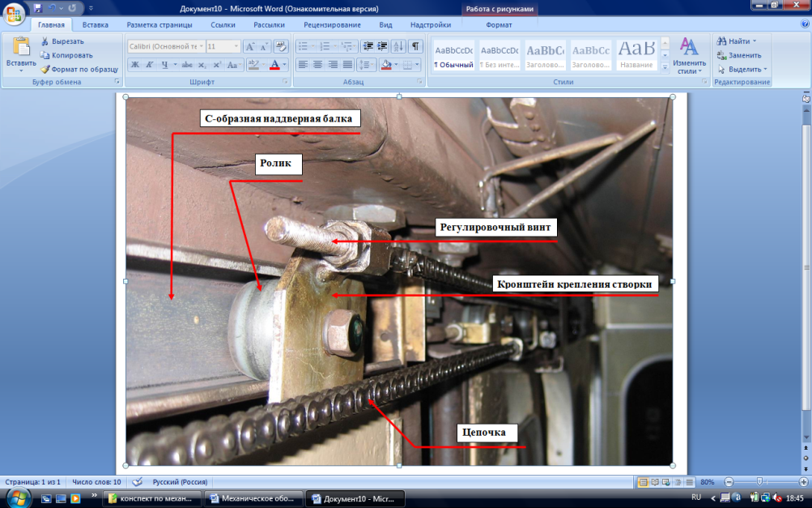812x508 pixels.
Task: Expand the Styles gallery more arrow
Action: [x=665, y=67]
